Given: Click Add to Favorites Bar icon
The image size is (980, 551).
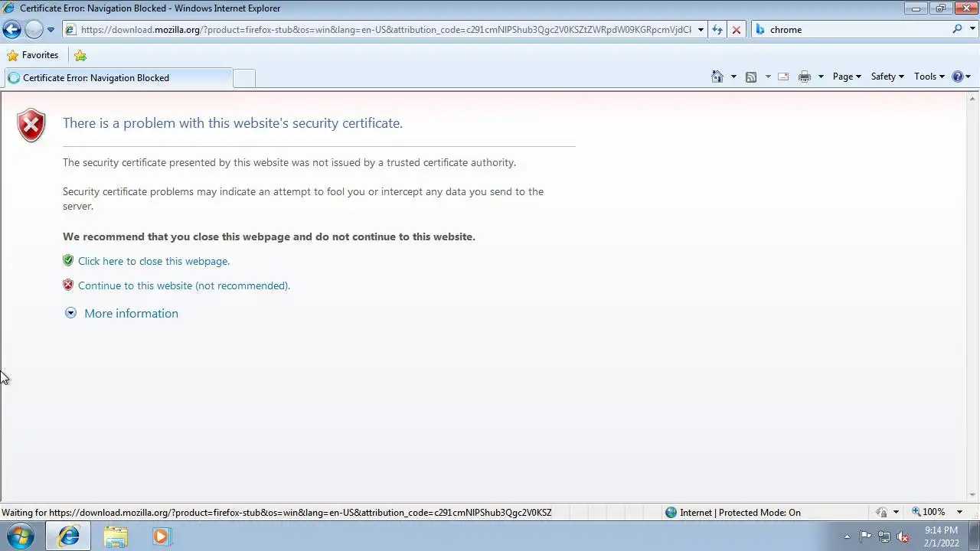Looking at the screenshot, I should 80,55.
